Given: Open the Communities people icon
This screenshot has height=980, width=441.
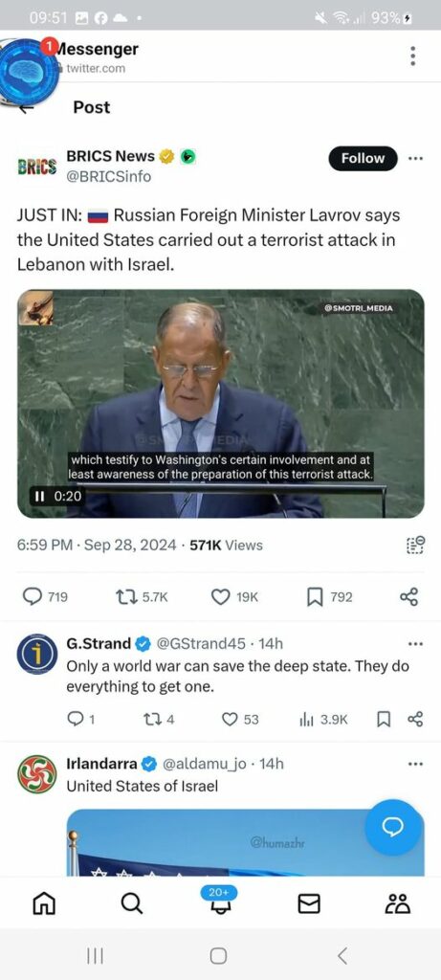Looking at the screenshot, I should point(399,903).
